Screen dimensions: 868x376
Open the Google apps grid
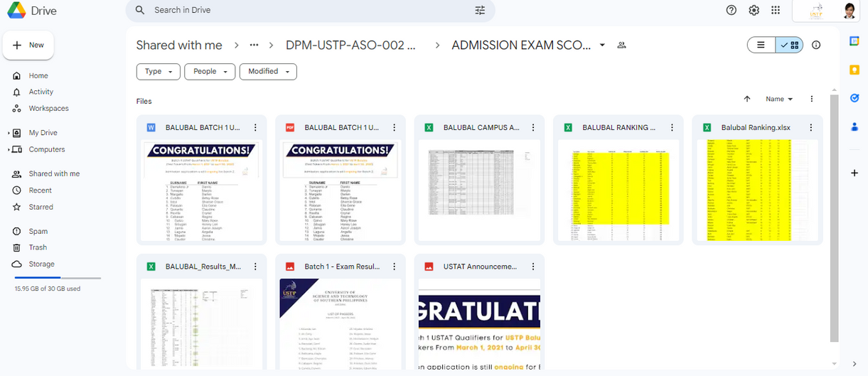[x=776, y=10]
